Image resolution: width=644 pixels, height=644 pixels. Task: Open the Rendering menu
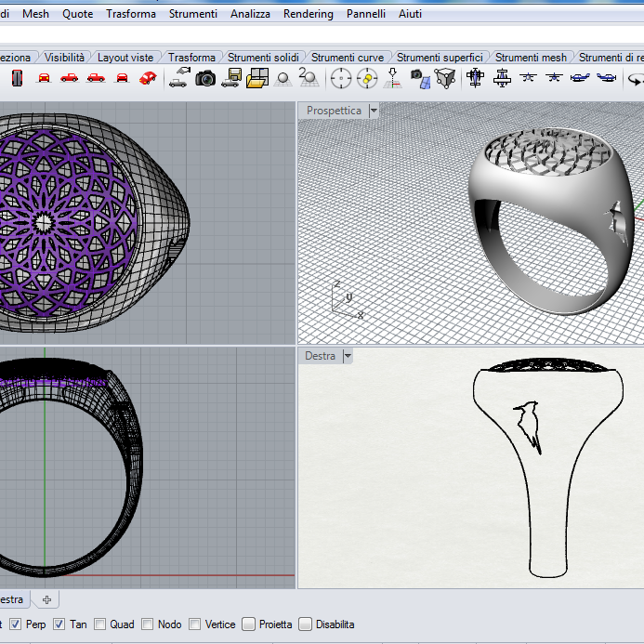308,14
